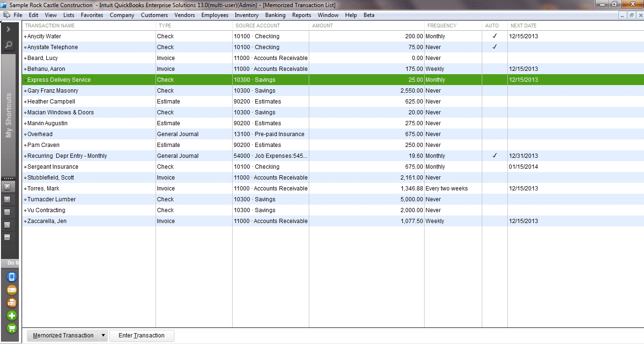
Task: Select the Heather Campbell estimate
Action: [333, 102]
